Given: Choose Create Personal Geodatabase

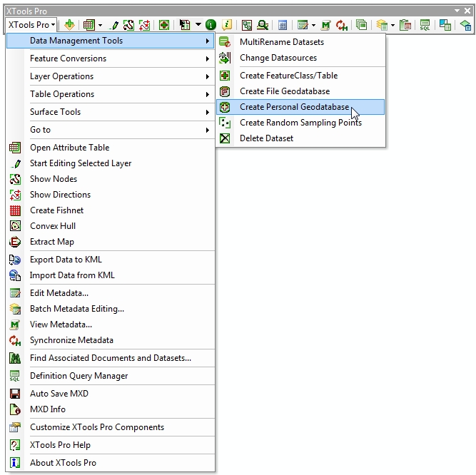Looking at the screenshot, I should pyautogui.click(x=300, y=107).
